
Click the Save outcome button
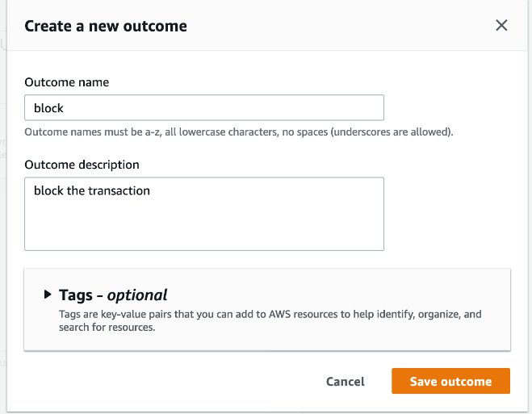[x=450, y=382]
